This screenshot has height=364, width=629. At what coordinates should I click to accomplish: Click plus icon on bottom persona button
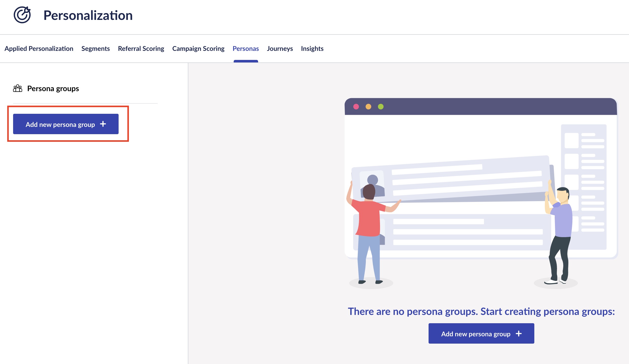[x=519, y=334]
